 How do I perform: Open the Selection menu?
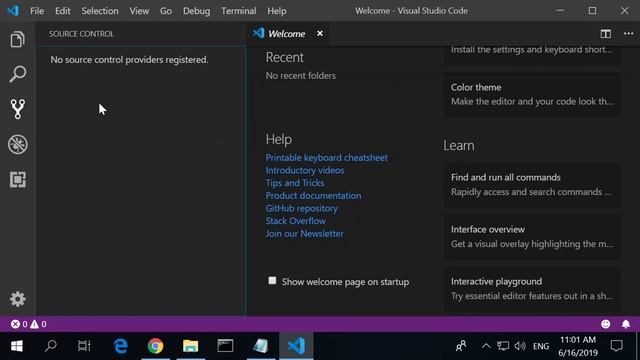100,11
